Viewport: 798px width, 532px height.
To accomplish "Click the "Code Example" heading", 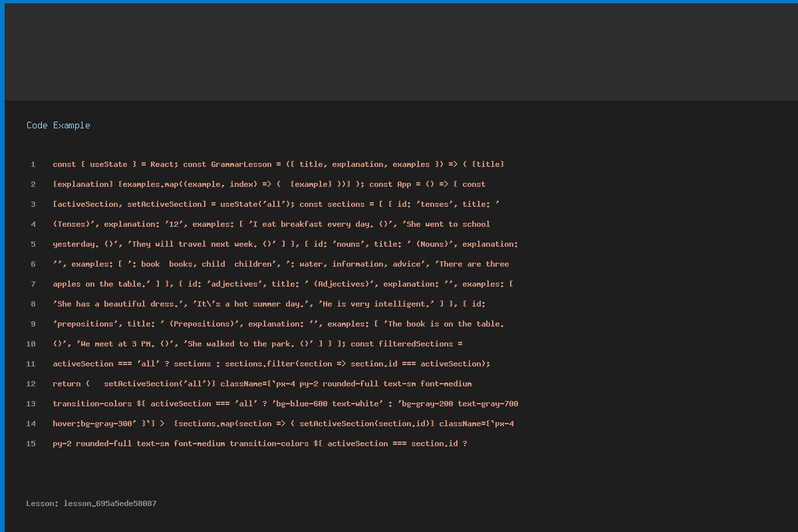I will [x=59, y=125].
